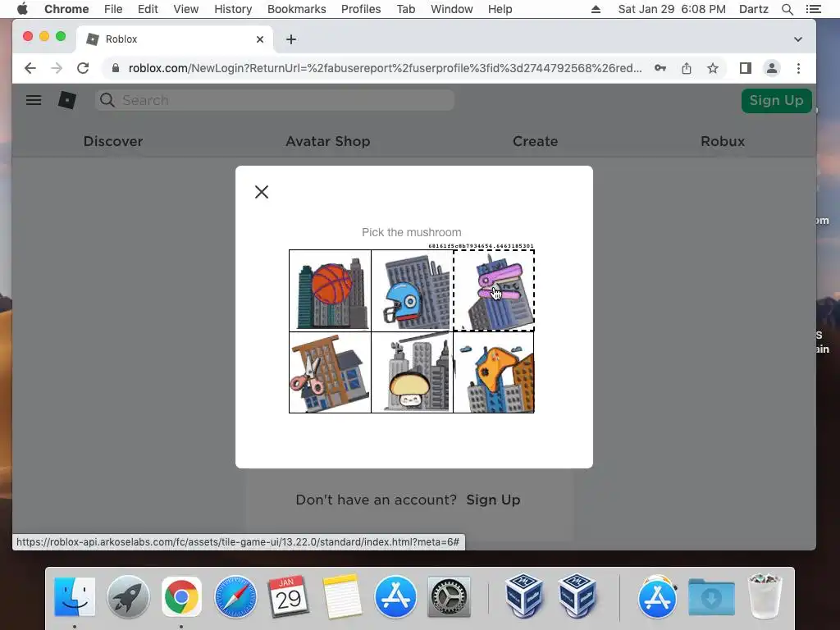Click the eject icon in menu bar
The height and width of the screenshot is (630, 840).
pyautogui.click(x=596, y=9)
